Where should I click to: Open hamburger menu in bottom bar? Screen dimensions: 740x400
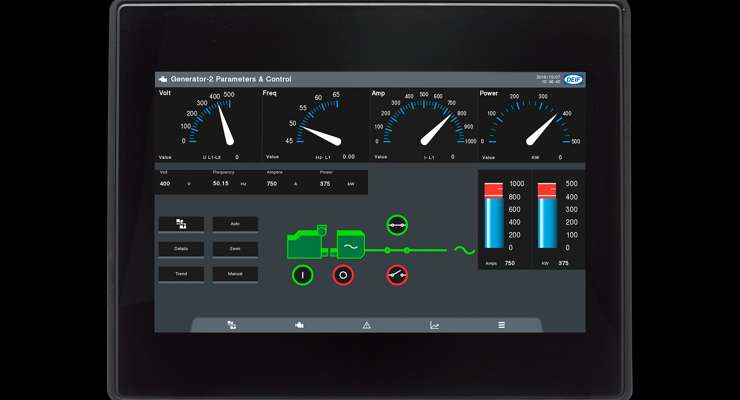502,325
